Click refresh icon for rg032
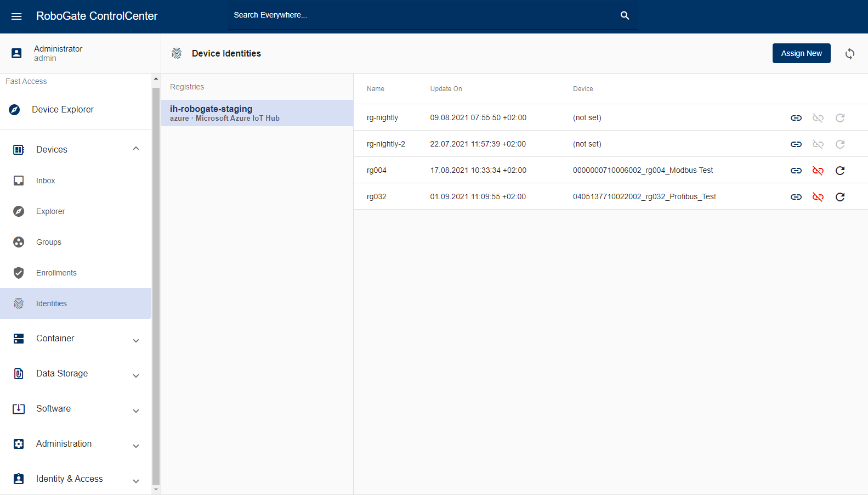The width and height of the screenshot is (868, 495). pos(840,197)
